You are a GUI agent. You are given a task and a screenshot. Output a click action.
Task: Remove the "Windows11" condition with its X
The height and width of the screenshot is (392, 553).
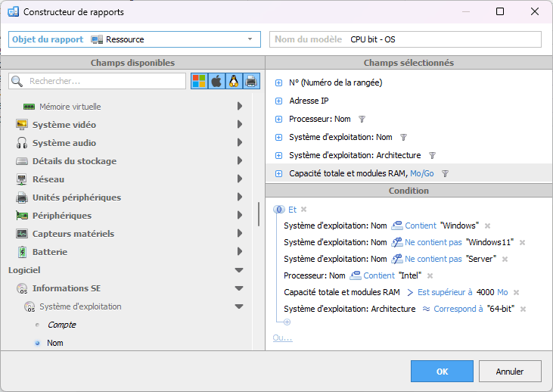(522, 243)
